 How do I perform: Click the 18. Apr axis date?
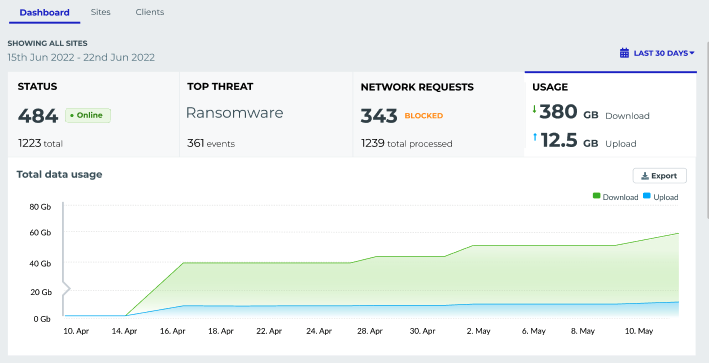221,331
